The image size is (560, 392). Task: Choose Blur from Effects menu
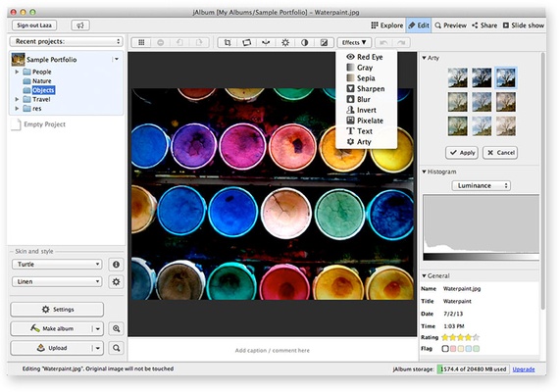pos(366,99)
